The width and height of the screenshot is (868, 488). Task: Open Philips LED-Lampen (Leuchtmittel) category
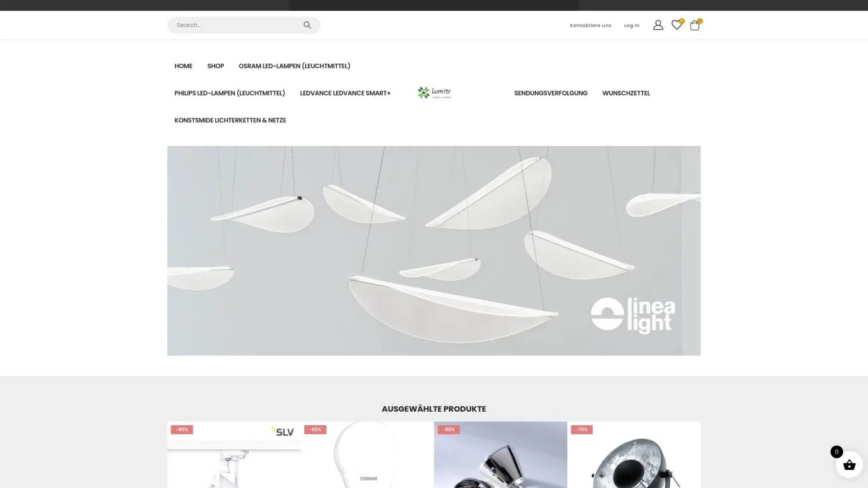coord(229,93)
